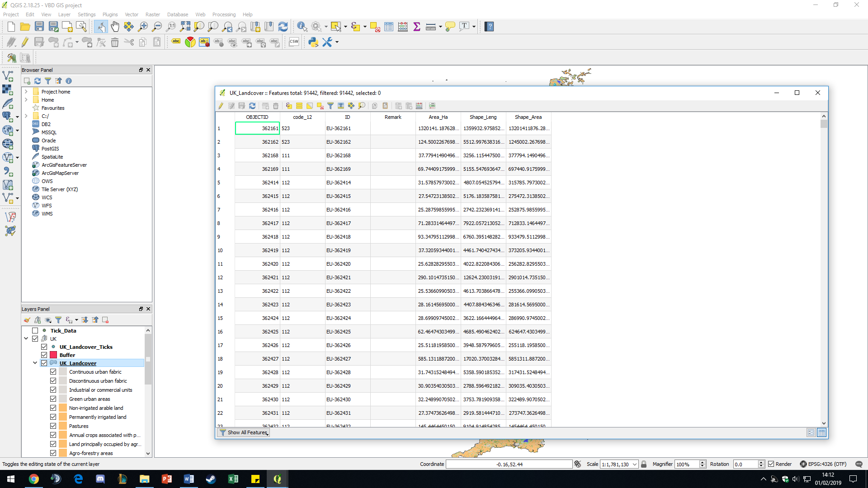Activate Identify Features tool

tap(302, 27)
